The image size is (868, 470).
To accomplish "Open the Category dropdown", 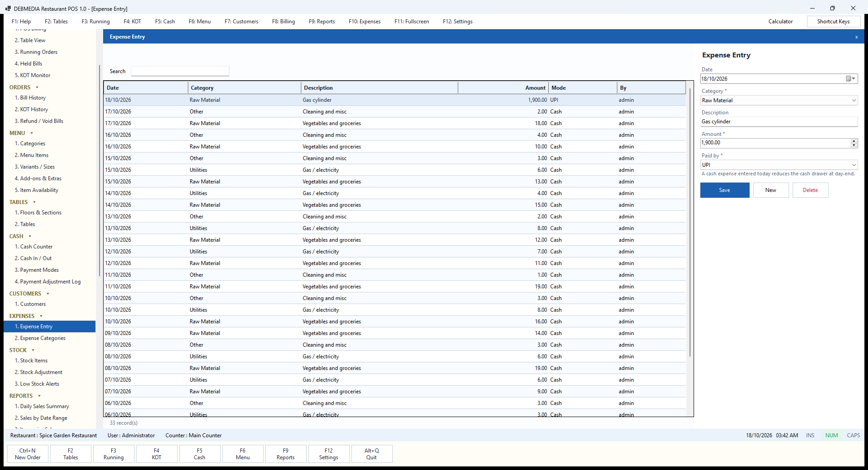I will coord(854,100).
